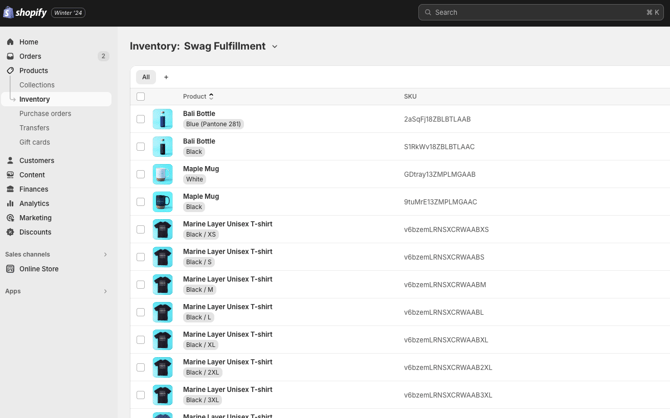
Task: Click the Finances bank icon
Action: pyautogui.click(x=10, y=189)
